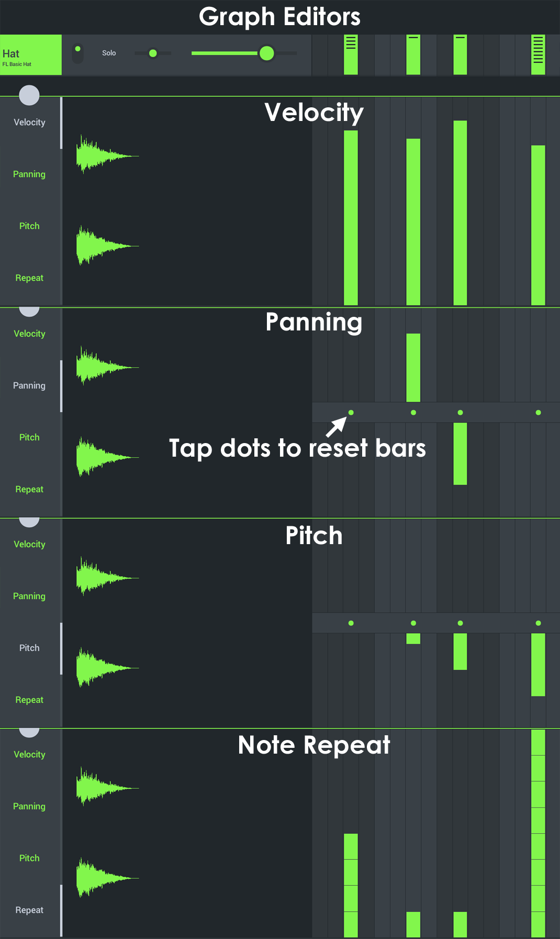Tap the third reset dot in Pitch editor
Screen dimensions: 560x939
pos(460,623)
